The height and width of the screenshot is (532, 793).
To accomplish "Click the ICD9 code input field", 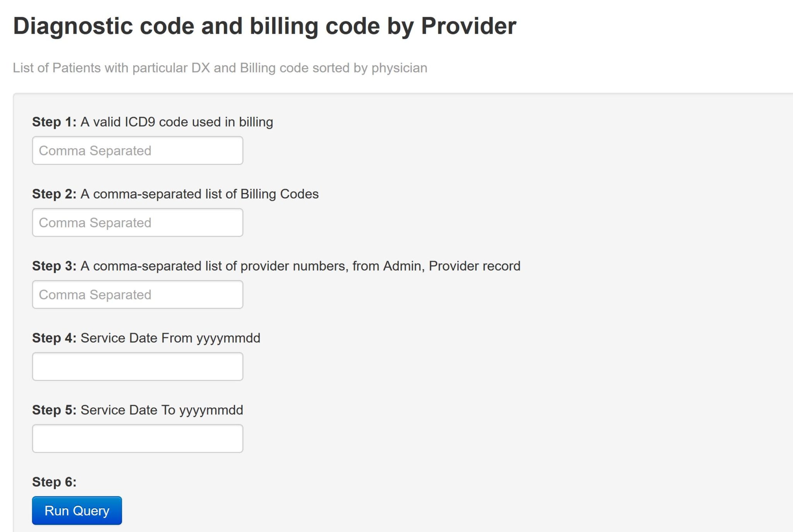I will 138,150.
